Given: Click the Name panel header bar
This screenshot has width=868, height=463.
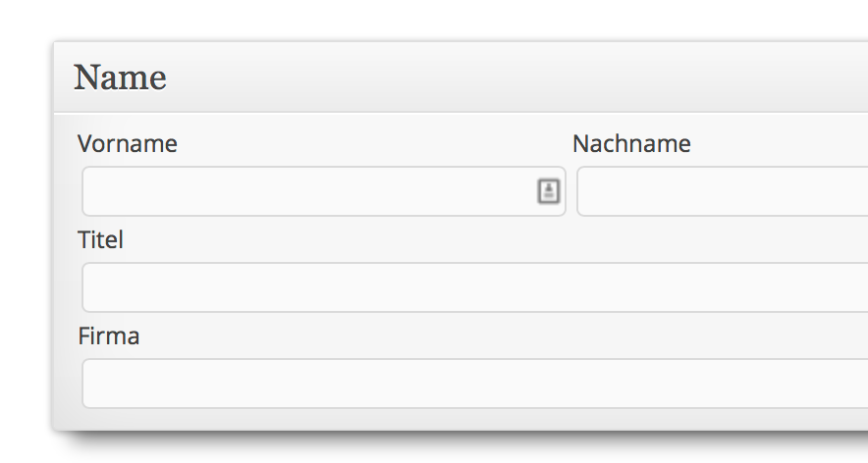Looking at the screenshot, I should [461, 77].
